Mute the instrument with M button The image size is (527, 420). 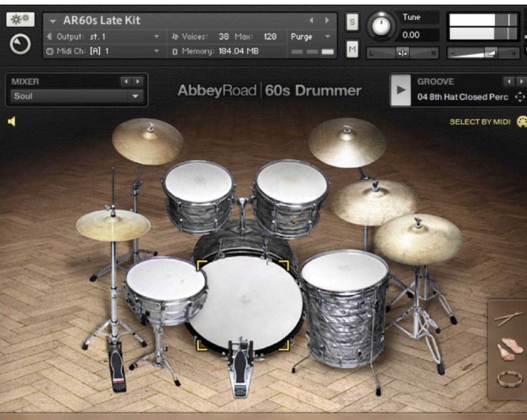[352, 49]
